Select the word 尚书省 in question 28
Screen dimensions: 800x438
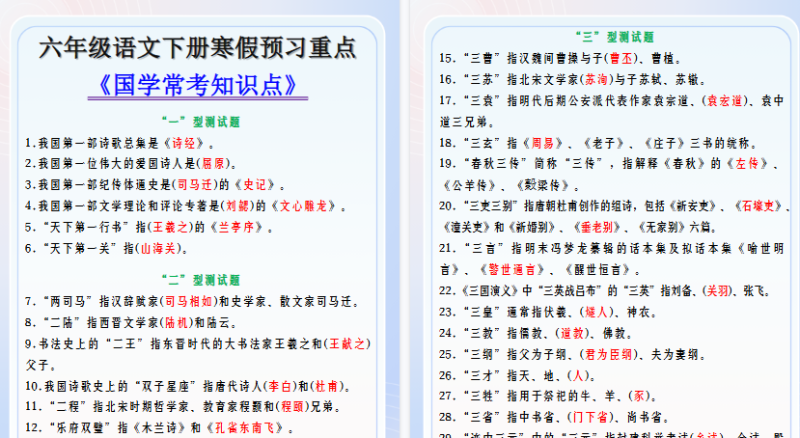pyautogui.click(x=645, y=417)
